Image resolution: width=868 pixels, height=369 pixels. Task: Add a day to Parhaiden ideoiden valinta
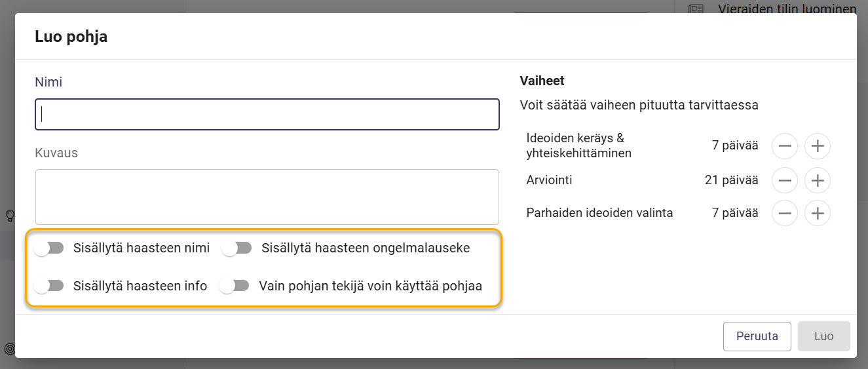coord(818,212)
